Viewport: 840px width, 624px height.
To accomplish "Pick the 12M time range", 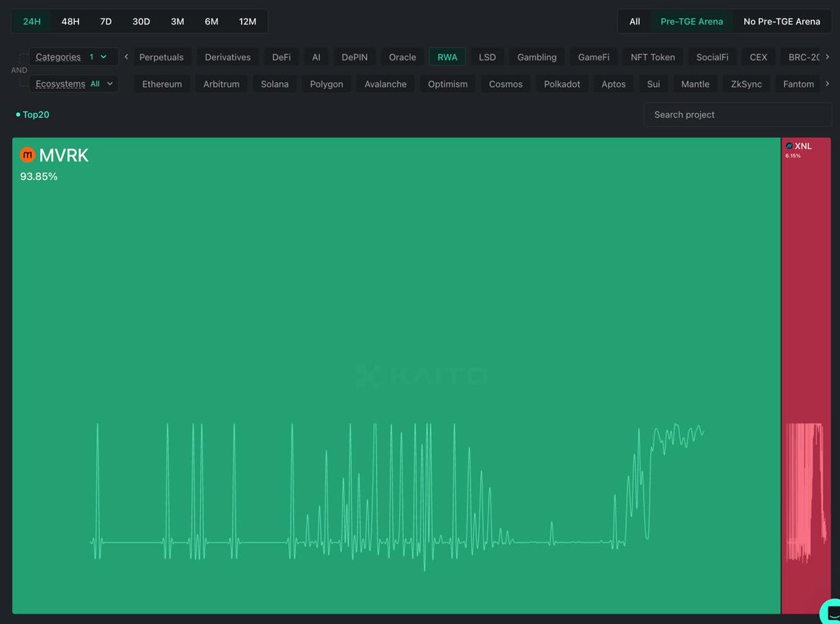I will [247, 22].
